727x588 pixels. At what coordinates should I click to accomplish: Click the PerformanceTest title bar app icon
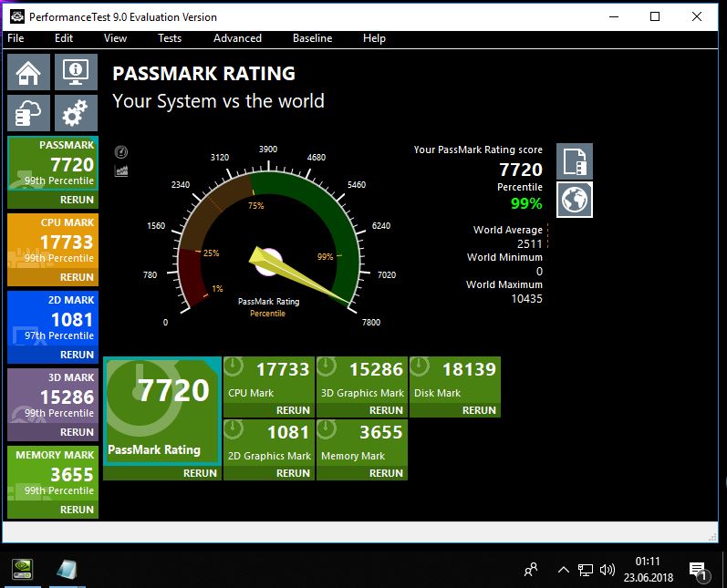point(17,16)
